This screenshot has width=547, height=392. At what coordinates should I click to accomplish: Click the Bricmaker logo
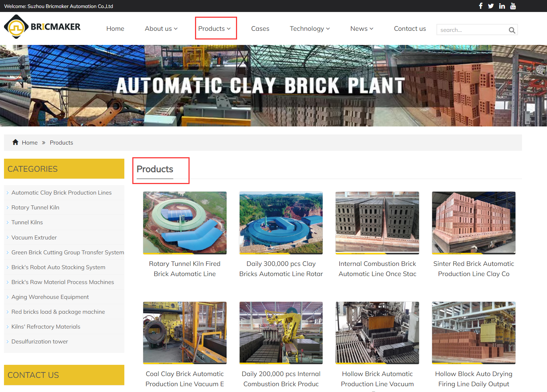(42, 27)
